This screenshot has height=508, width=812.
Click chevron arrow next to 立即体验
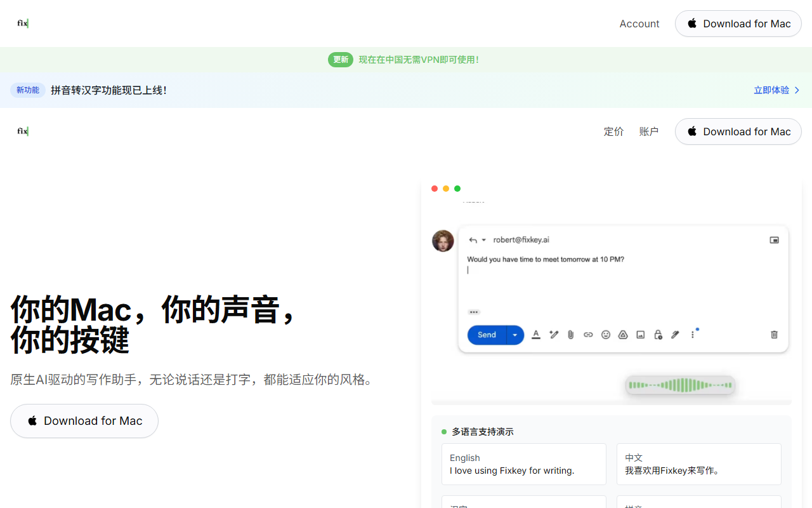797,90
